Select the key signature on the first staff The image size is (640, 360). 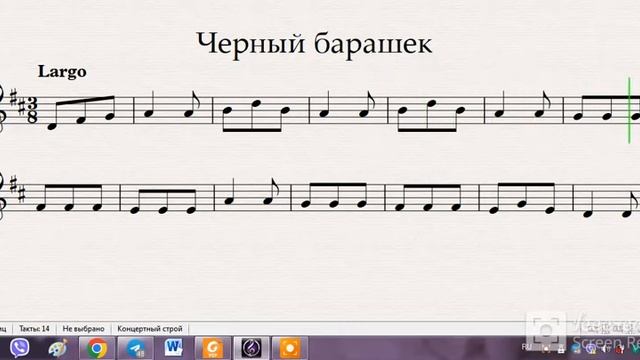point(19,103)
